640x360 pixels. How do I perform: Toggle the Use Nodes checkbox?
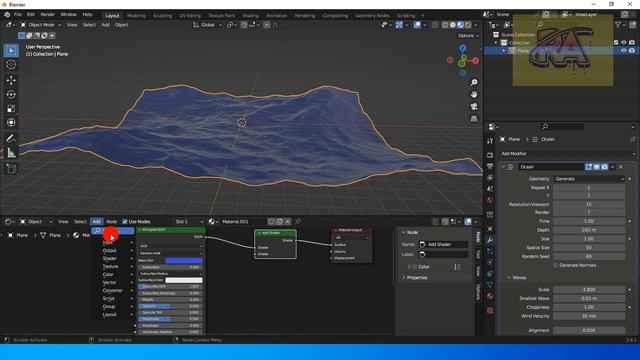coord(125,222)
